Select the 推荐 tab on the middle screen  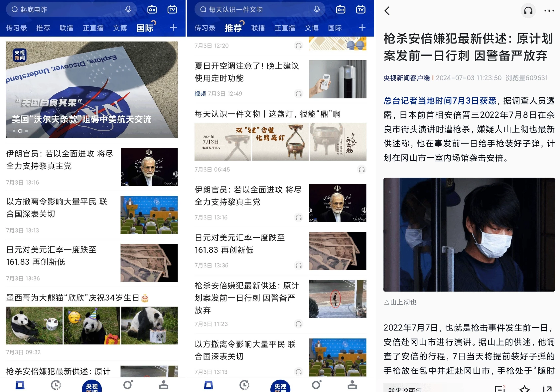point(233,28)
